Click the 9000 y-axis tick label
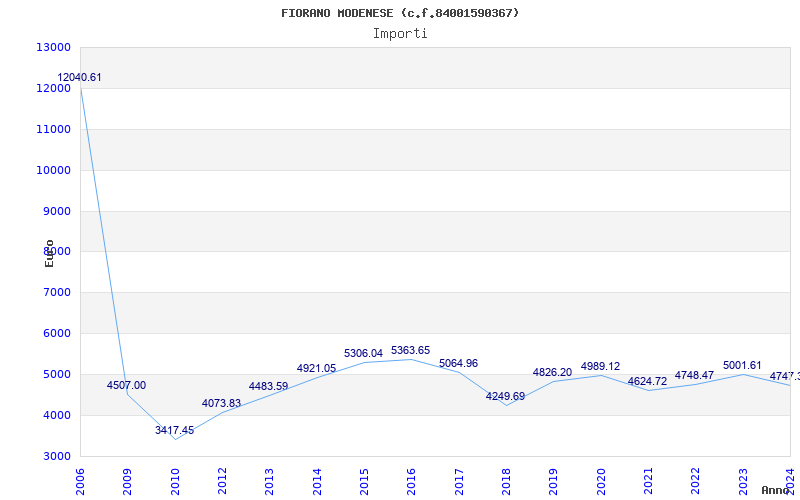 tap(55, 211)
